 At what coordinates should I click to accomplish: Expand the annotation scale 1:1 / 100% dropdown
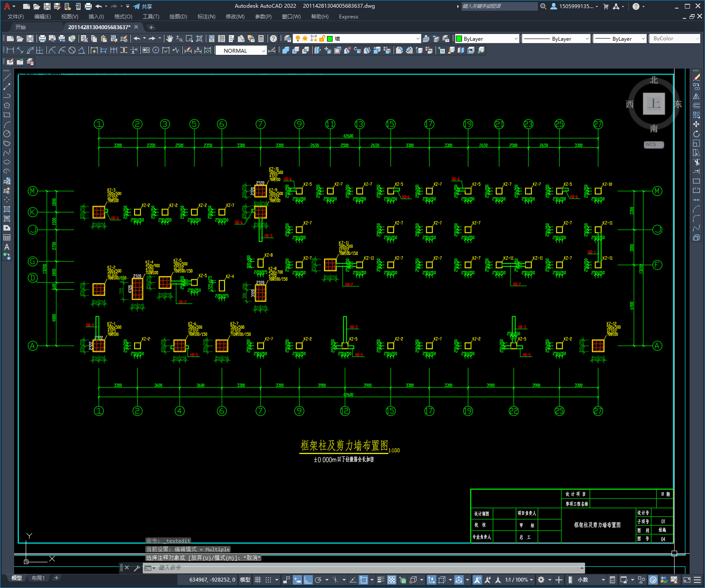(x=519, y=580)
